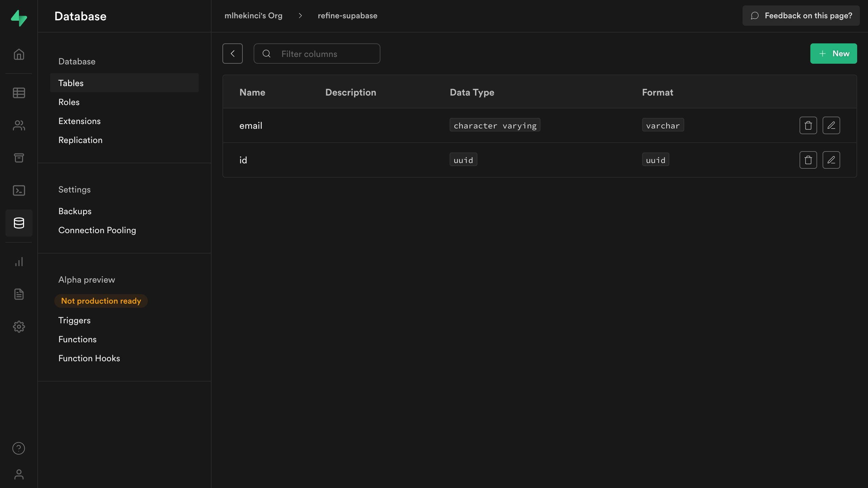868x488 pixels.
Task: Click the Name column header
Action: pos(252,92)
